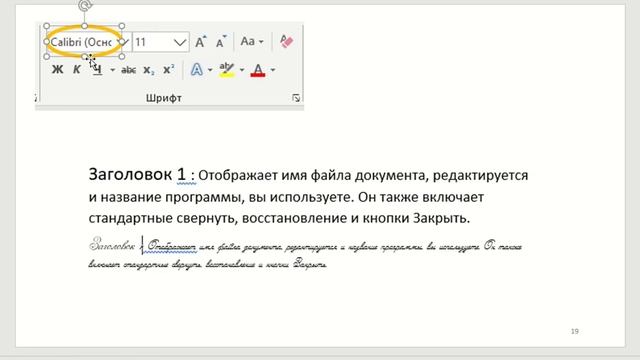Click the text effects blue A icon
Screen dimensions: 640x360
pyautogui.click(x=197, y=70)
